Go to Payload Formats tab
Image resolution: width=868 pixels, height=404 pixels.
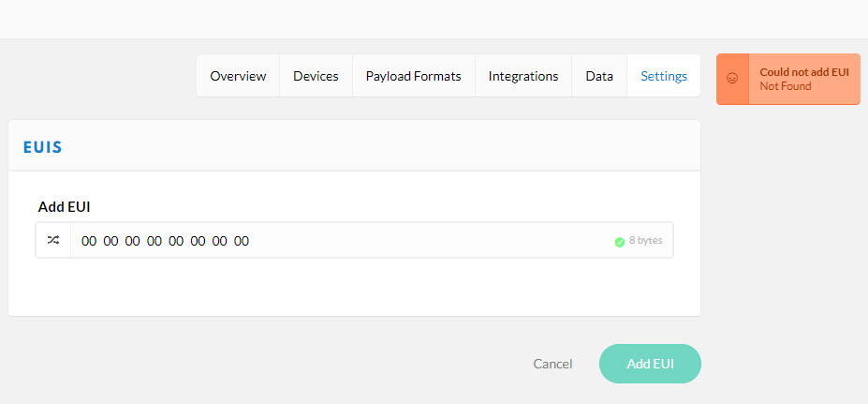pyautogui.click(x=414, y=76)
